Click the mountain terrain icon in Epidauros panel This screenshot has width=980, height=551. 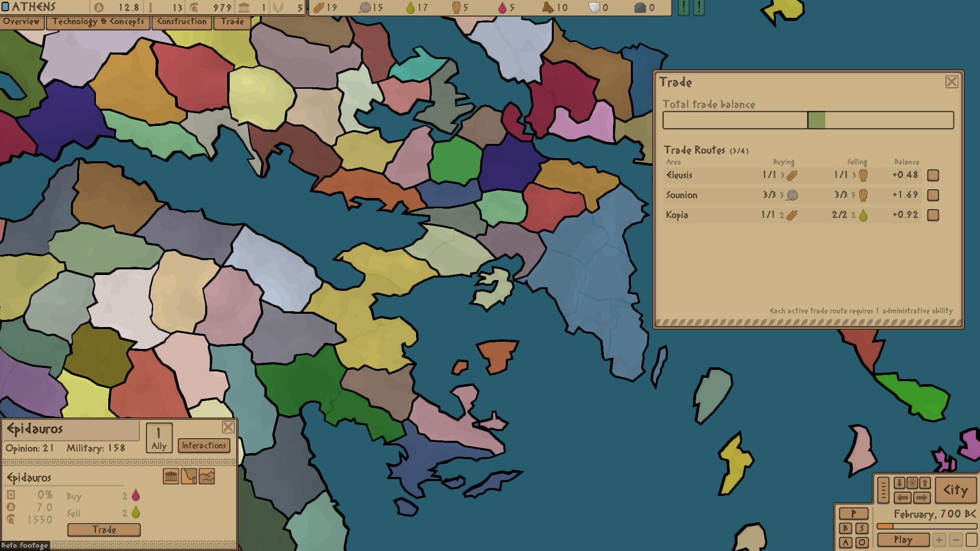(207, 477)
